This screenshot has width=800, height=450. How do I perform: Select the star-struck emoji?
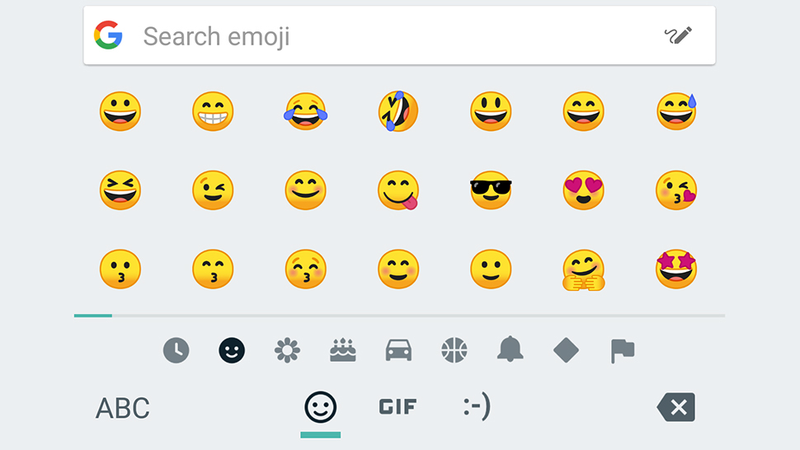(676, 269)
